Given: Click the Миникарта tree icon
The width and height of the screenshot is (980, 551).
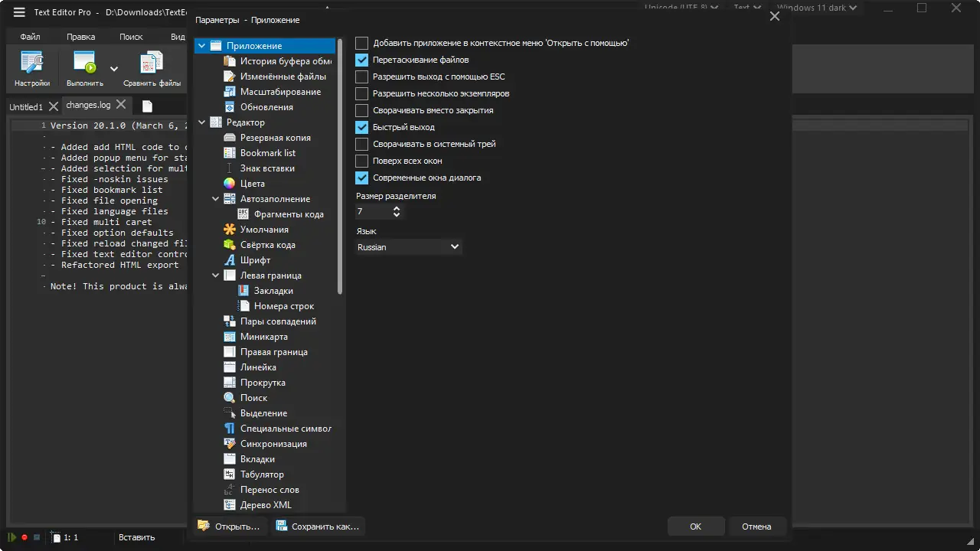Looking at the screenshot, I should click(229, 337).
